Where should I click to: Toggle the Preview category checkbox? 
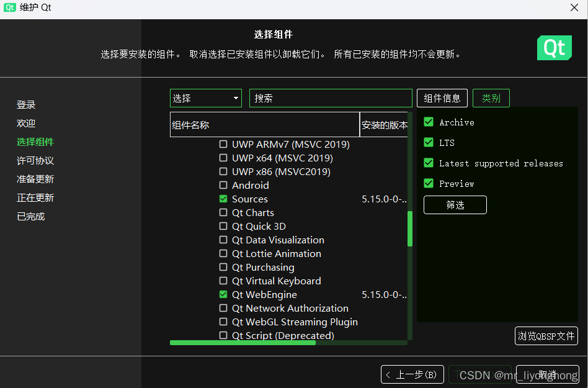point(428,183)
